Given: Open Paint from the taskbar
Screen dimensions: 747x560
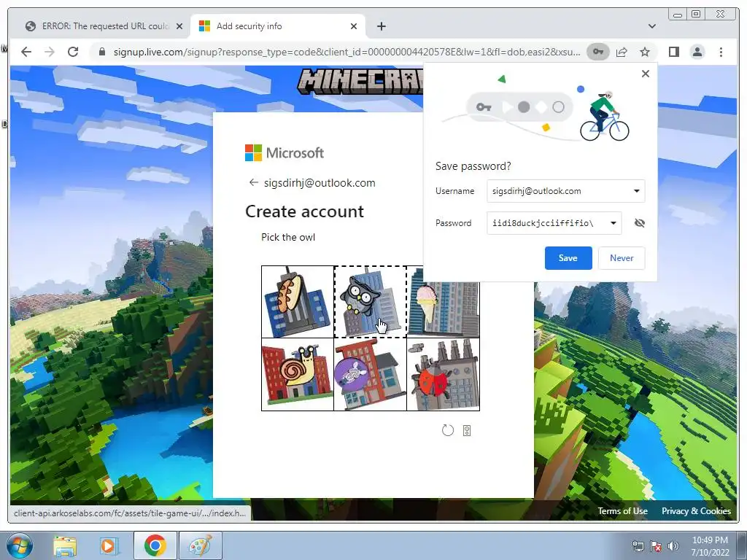Looking at the screenshot, I should point(201,545).
